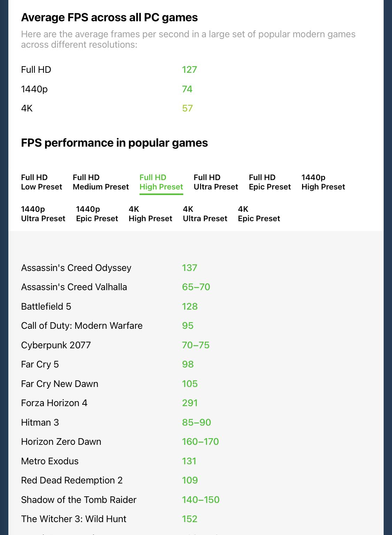Click the Horizon Zero Dawn 160–170 value
Screen dimensions: 392x535
[200, 442]
